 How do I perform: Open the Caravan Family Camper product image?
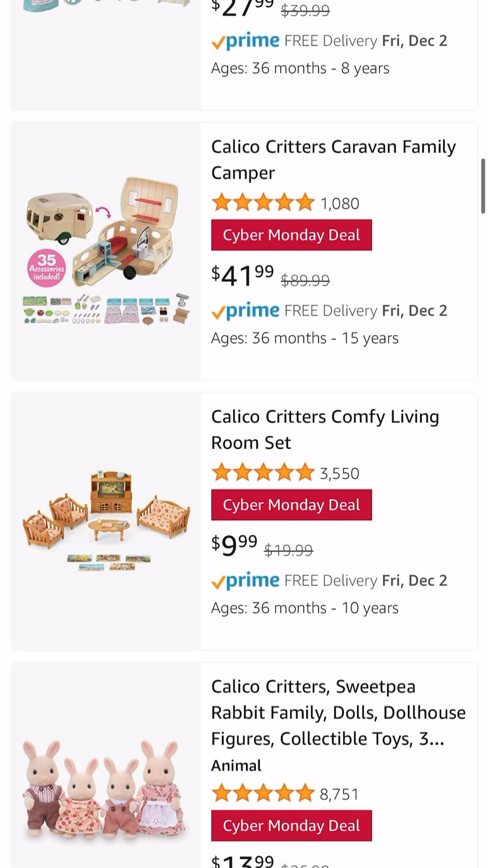[106, 251]
